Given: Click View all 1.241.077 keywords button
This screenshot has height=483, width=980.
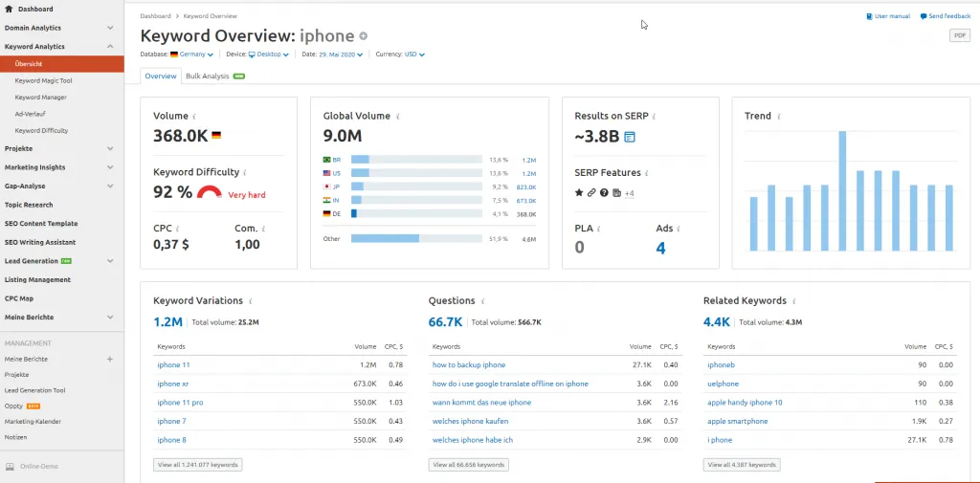Looking at the screenshot, I should [197, 465].
